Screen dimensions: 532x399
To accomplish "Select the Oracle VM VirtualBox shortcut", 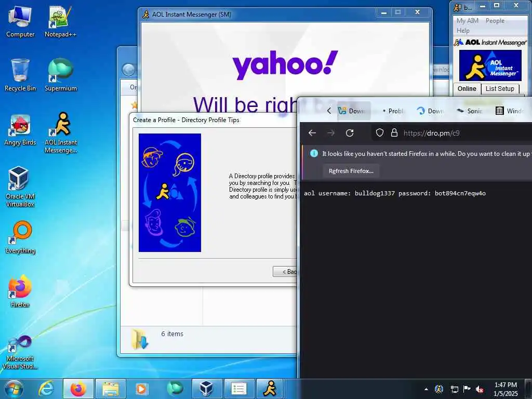I will [x=20, y=187].
